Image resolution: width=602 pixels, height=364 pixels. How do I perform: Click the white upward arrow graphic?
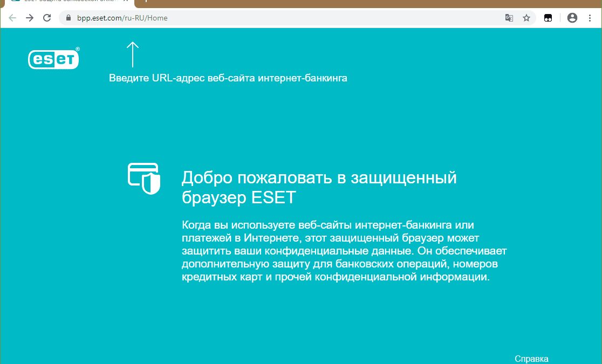pos(133,54)
